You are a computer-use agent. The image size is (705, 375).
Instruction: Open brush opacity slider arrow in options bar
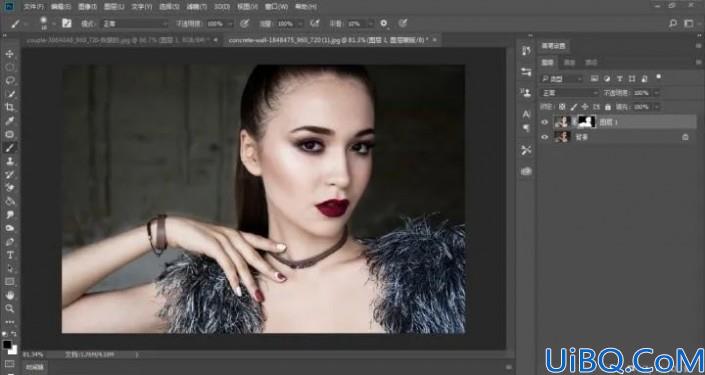pos(230,24)
